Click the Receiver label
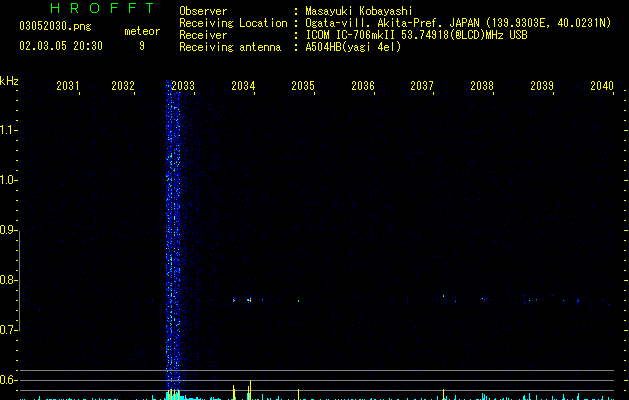This screenshot has width=629, height=400. click(x=203, y=35)
